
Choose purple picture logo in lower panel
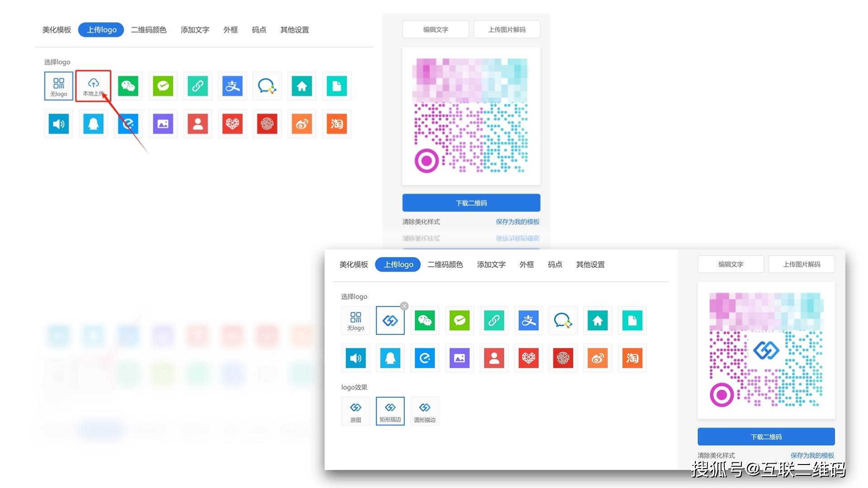tap(459, 358)
